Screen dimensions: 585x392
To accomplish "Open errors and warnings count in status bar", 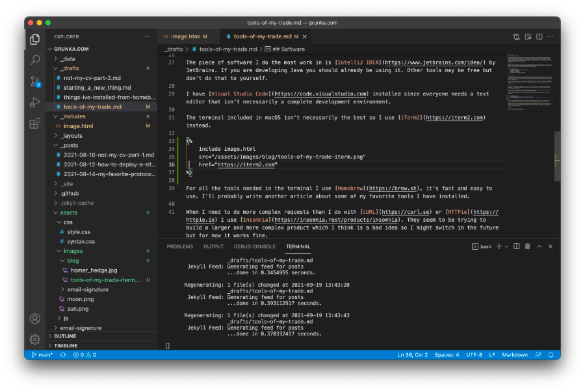I will (84, 355).
